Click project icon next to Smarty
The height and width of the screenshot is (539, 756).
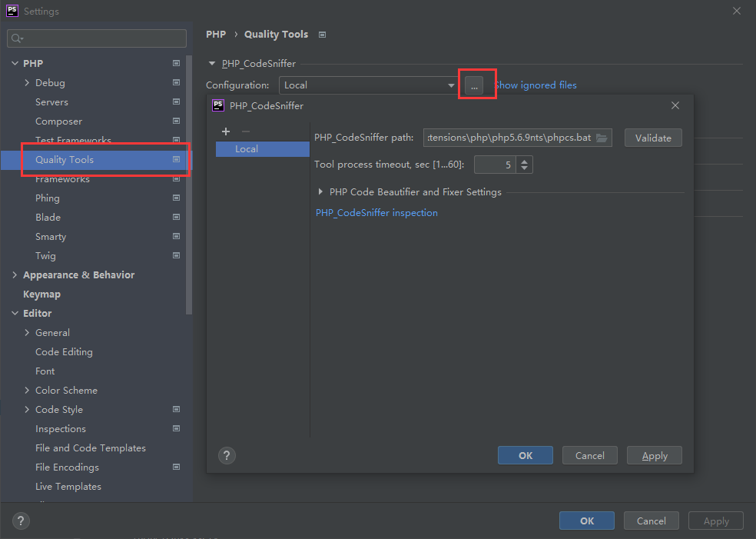[x=176, y=237]
